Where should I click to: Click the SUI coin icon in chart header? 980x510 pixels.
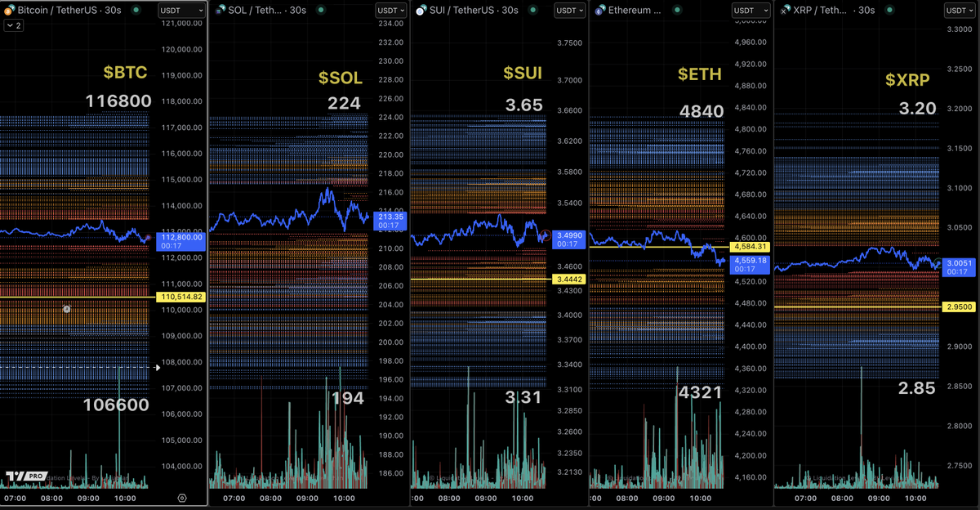[421, 11]
